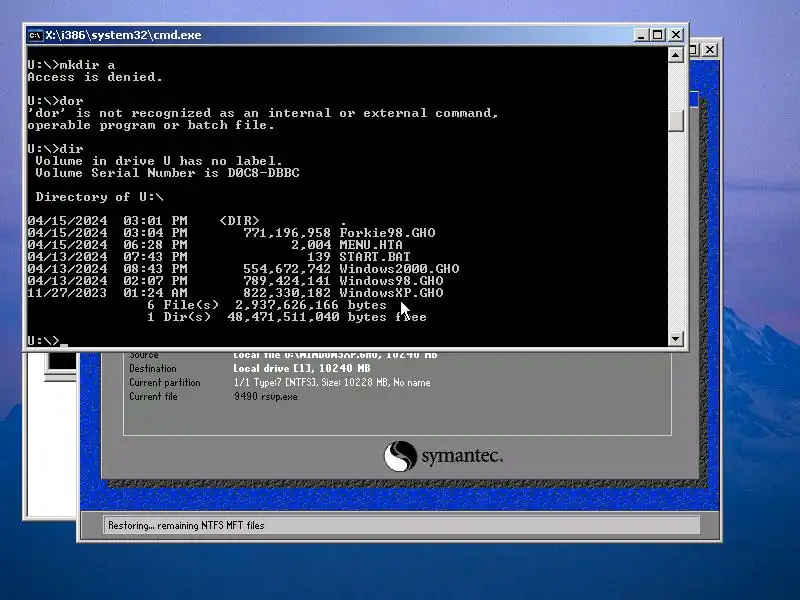
Task: Click the 'Access is denied.' line
Action: coord(95,77)
